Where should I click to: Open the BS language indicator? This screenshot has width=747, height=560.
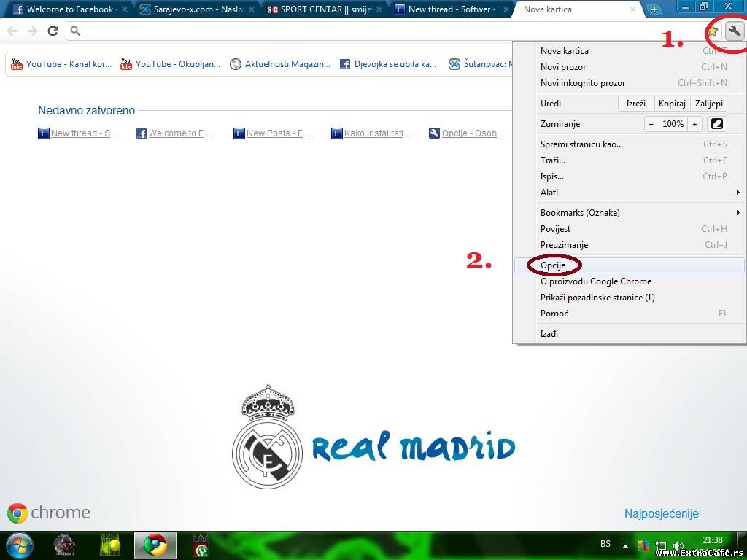(605, 544)
